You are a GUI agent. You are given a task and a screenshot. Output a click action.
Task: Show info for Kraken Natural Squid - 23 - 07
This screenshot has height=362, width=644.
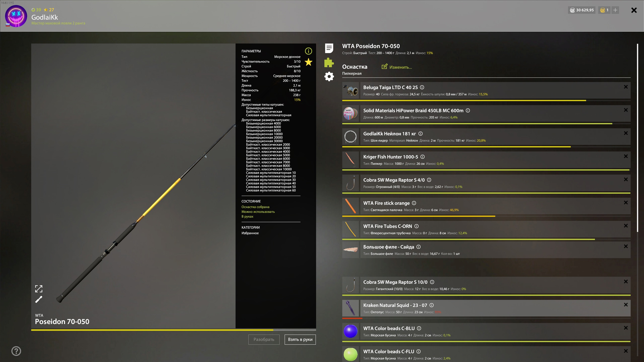click(x=432, y=305)
